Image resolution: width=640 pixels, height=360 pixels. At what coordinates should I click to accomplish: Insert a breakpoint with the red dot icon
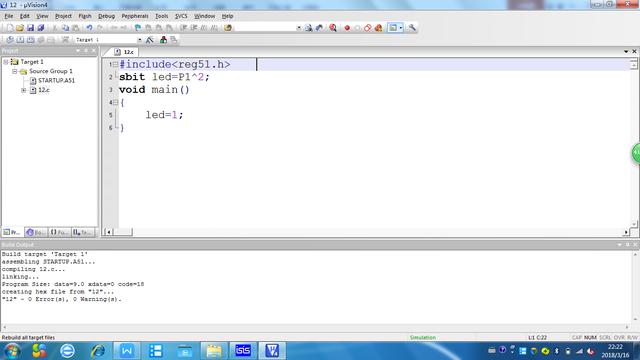347,28
